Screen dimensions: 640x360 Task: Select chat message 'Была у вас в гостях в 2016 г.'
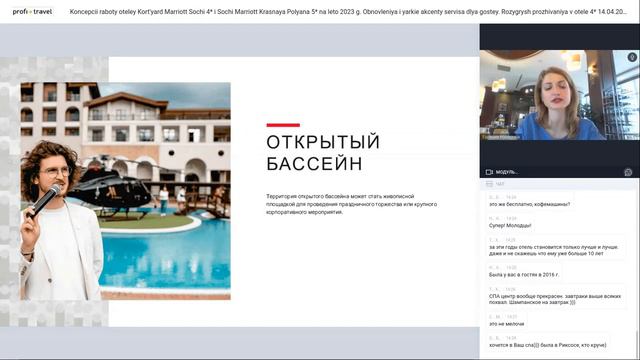pos(524,275)
